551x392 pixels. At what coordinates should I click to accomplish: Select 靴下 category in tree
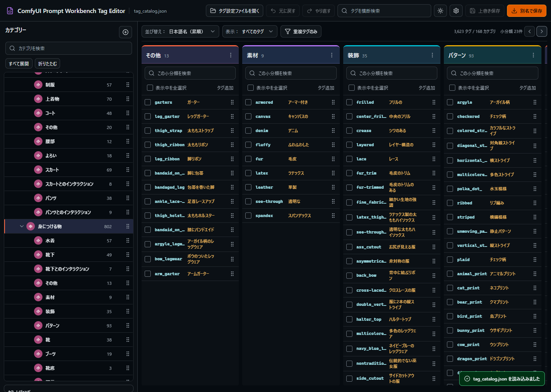pyautogui.click(x=69, y=255)
